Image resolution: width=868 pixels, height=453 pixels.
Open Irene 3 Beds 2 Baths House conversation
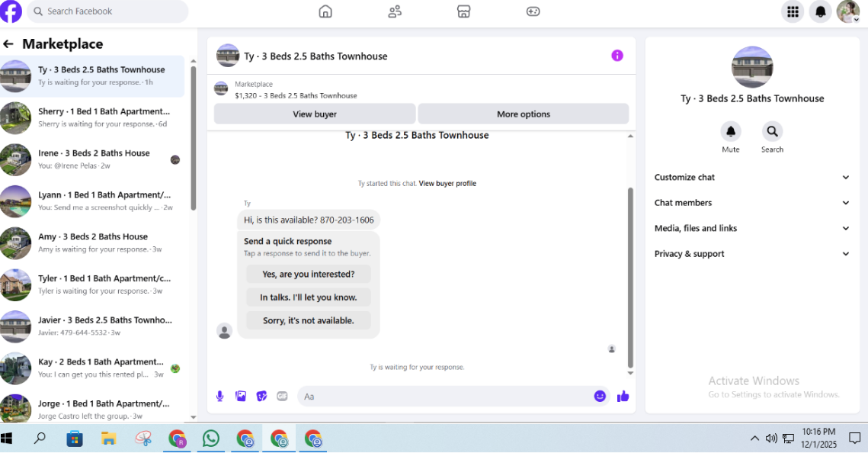point(92,159)
